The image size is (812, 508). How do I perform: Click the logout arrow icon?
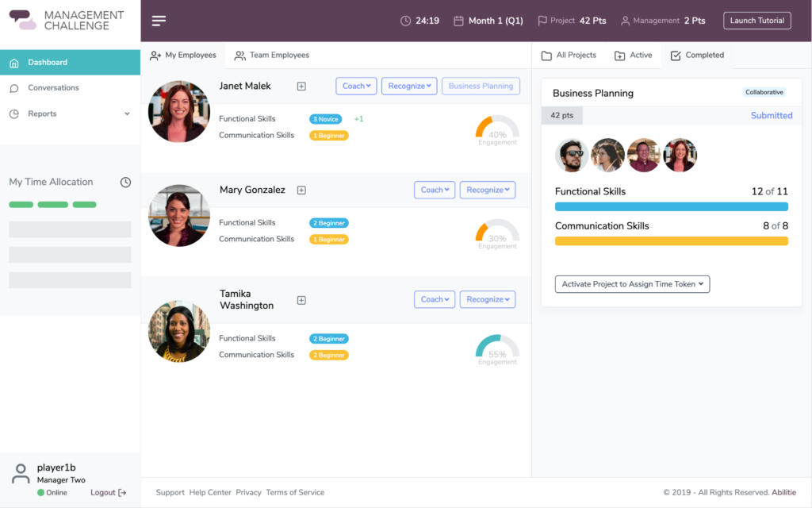point(122,493)
